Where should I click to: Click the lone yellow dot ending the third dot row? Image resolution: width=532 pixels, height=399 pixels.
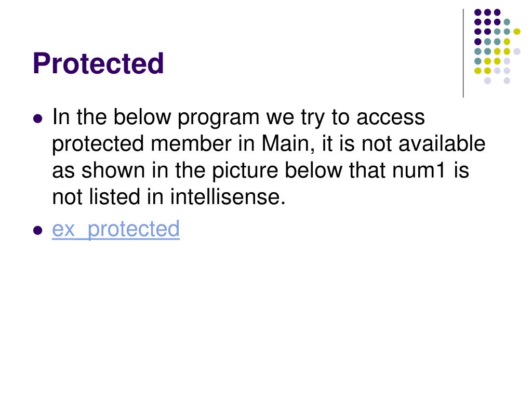point(517,32)
